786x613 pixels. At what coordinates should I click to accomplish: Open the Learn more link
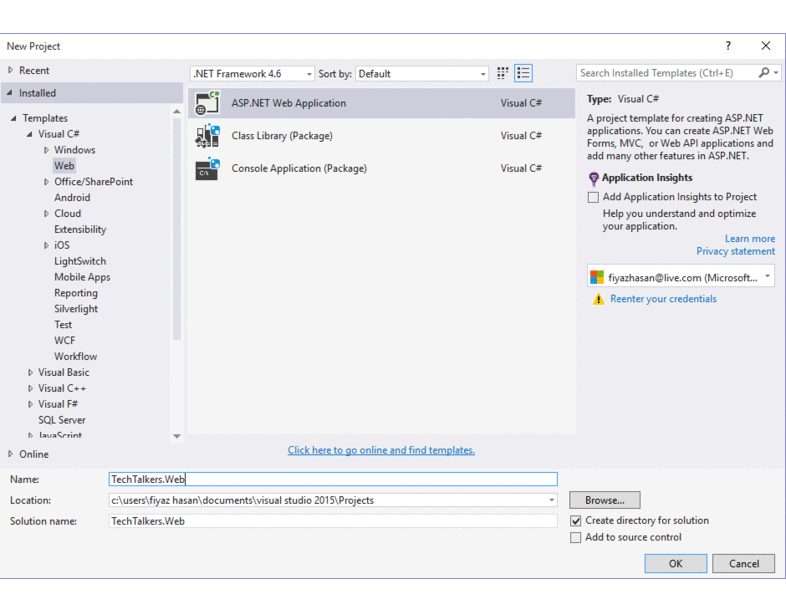click(x=750, y=239)
